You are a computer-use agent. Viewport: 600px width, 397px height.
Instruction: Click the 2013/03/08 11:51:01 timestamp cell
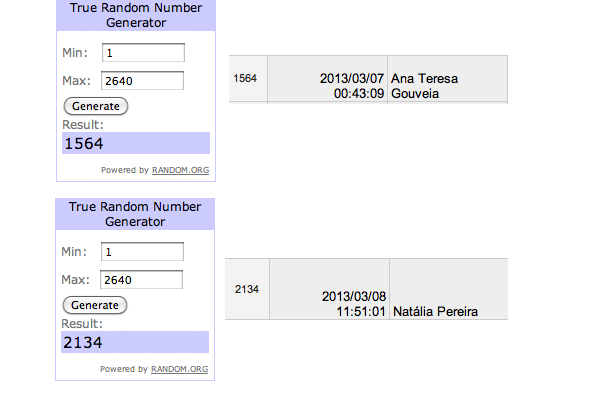click(329, 289)
